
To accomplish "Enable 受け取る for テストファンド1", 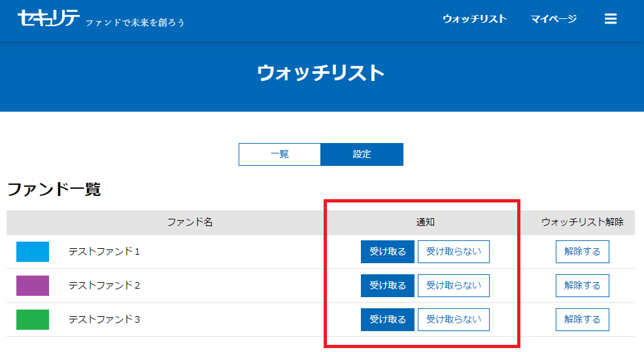I will (387, 251).
